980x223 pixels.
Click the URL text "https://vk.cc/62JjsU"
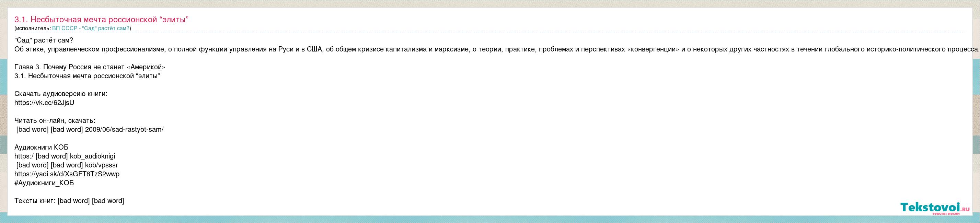tap(44, 102)
